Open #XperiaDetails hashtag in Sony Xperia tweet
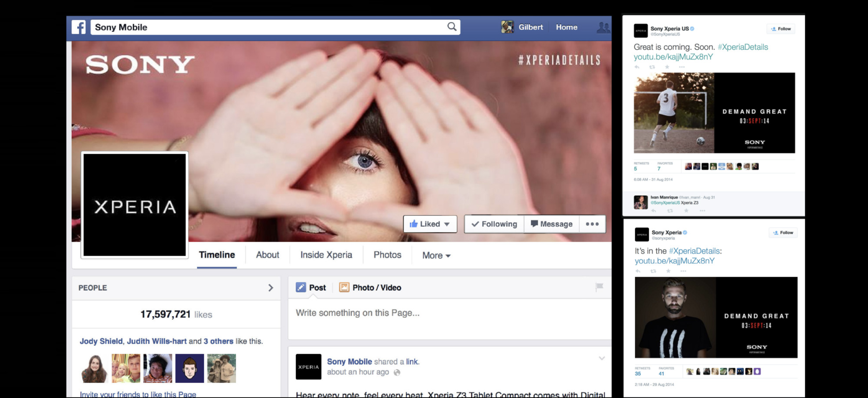 (x=694, y=251)
